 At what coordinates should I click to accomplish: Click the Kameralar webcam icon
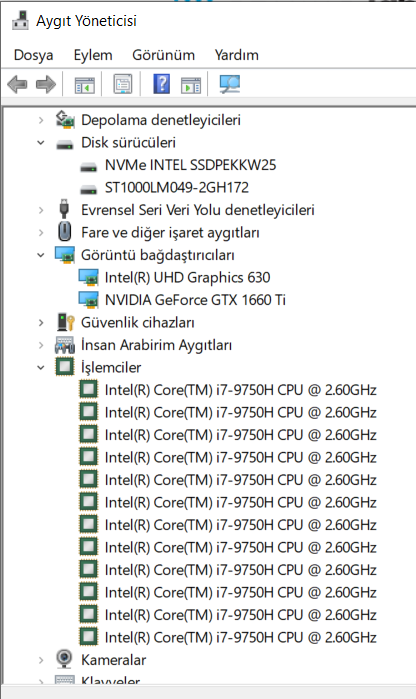tap(64, 659)
